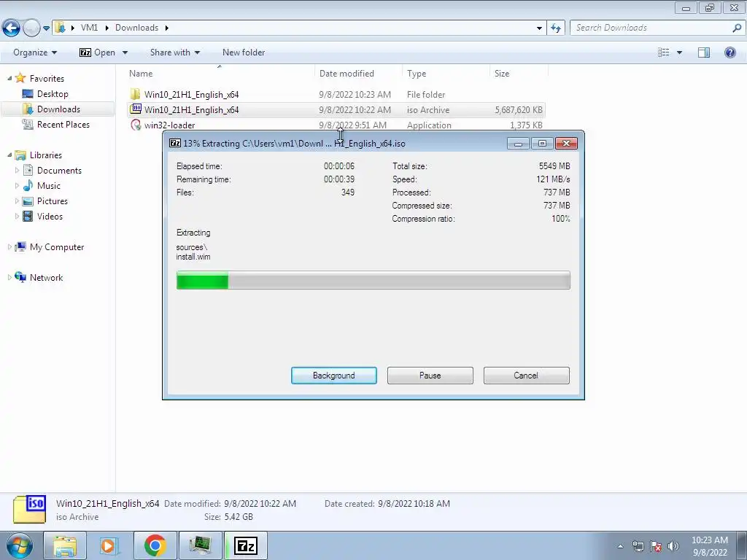Open Recent Places

(x=63, y=124)
